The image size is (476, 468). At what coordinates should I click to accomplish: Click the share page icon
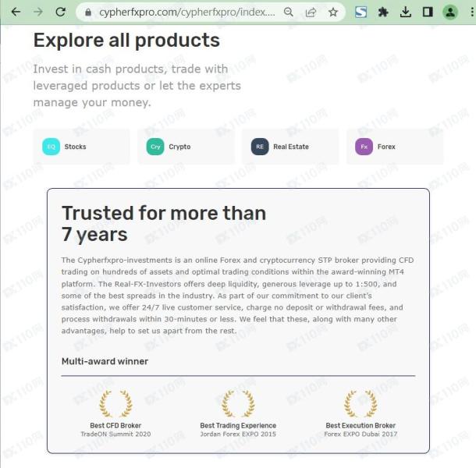click(x=311, y=12)
